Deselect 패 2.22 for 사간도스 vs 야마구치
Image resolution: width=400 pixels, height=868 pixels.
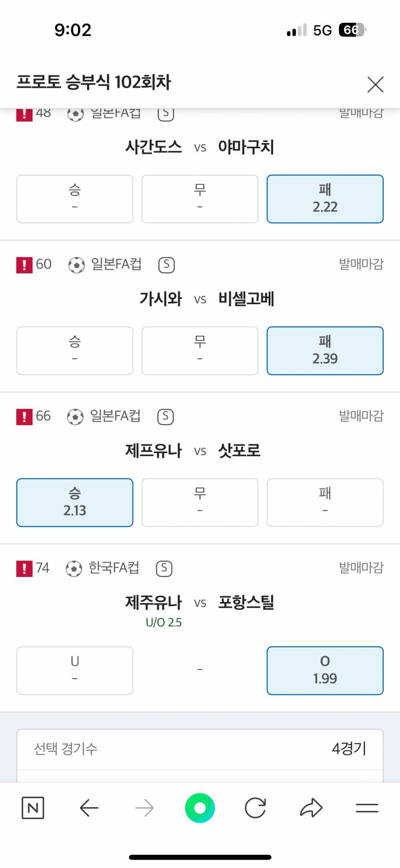(x=325, y=199)
